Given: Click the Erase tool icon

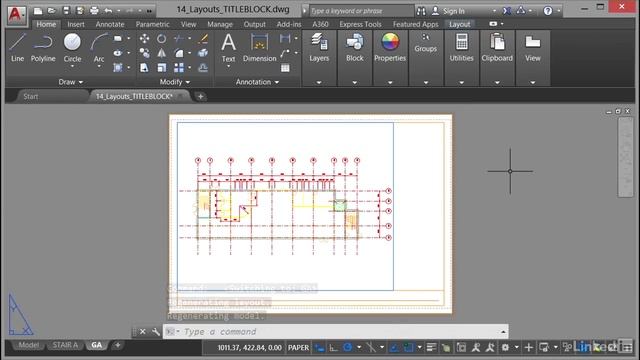Looking at the screenshot, I should coord(203,39).
